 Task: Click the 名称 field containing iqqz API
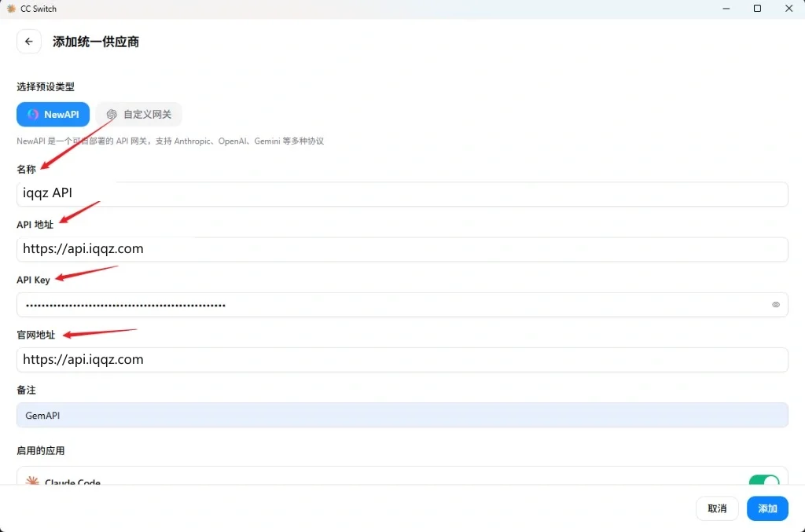tap(402, 194)
